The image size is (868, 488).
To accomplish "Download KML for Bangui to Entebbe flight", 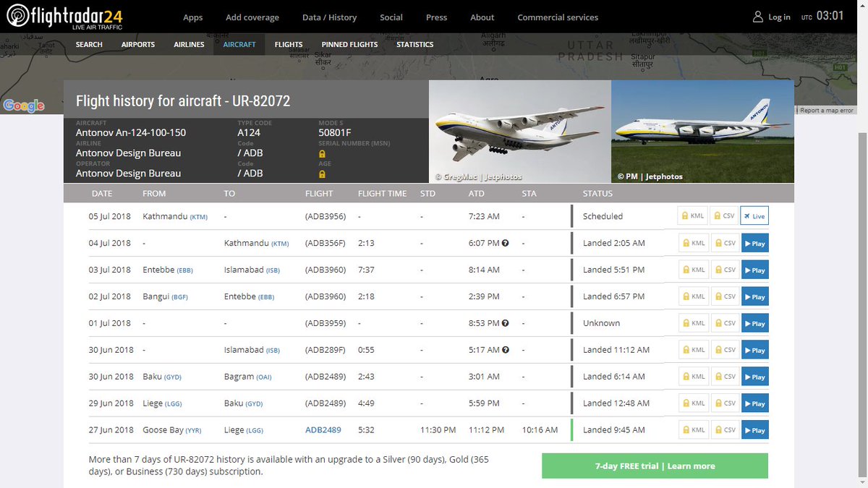I will (x=692, y=296).
